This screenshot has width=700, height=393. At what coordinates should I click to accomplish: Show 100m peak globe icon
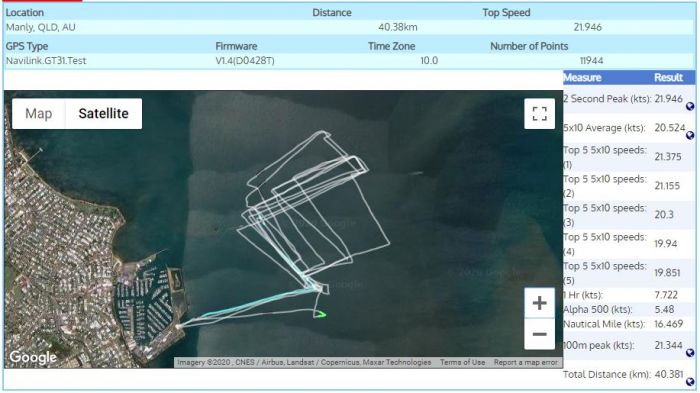[690, 353]
